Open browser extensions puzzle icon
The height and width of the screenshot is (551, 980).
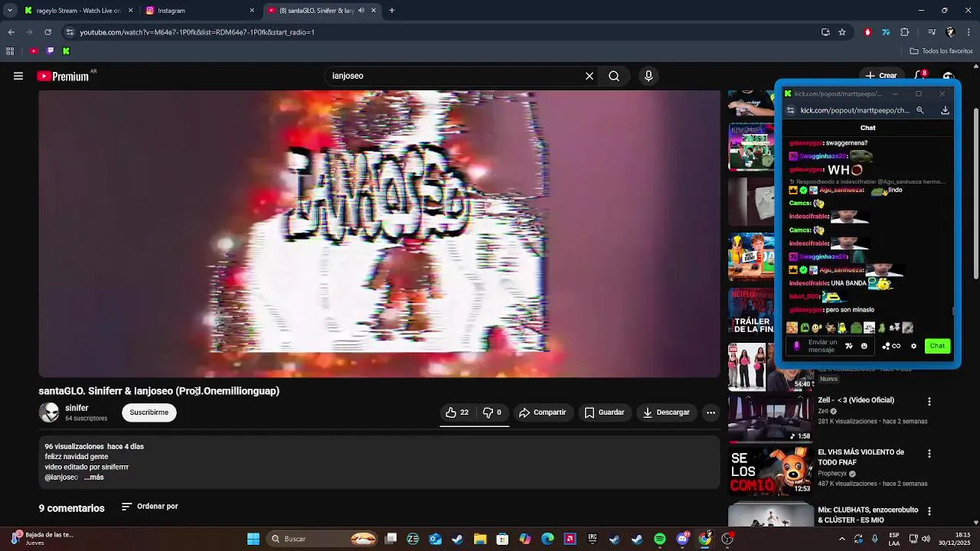(905, 32)
